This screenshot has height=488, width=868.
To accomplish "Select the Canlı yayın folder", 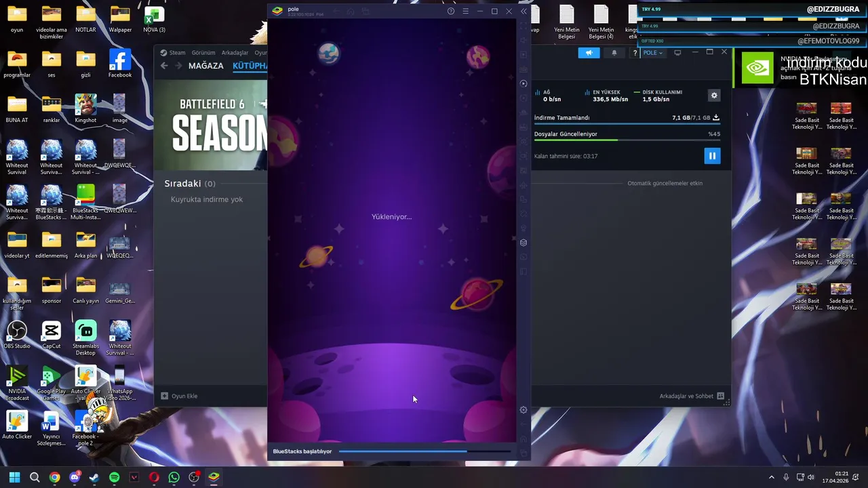I will [85, 289].
